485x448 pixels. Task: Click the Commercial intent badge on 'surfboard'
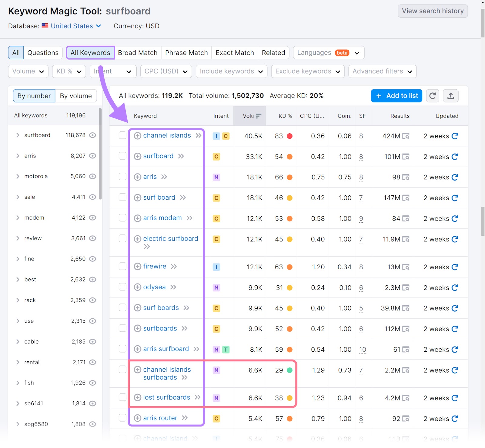[x=216, y=157]
